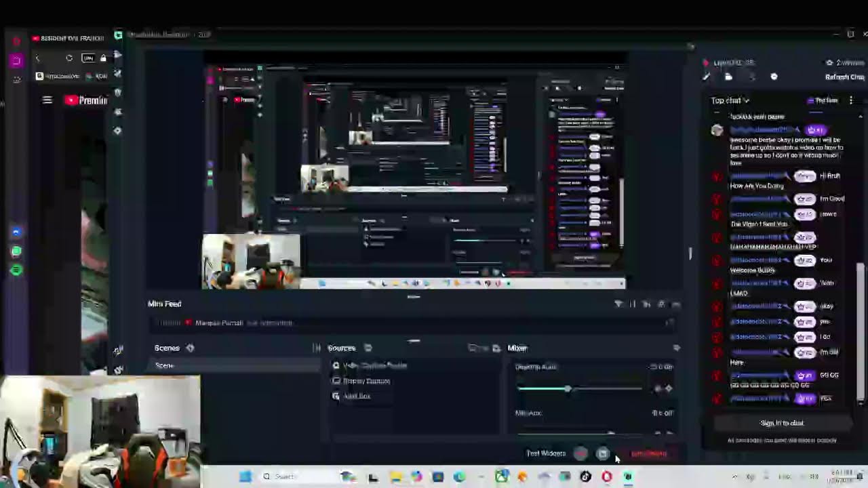The height and width of the screenshot is (488, 868).
Task: Expand the Top chat dropdown
Action: pyautogui.click(x=730, y=101)
